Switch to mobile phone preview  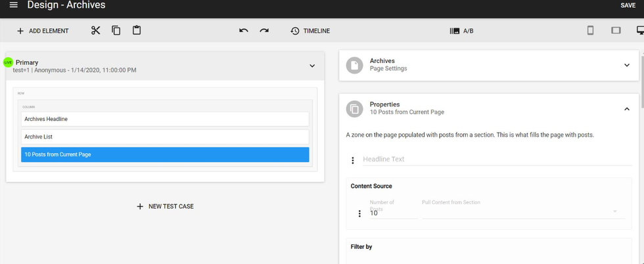pyautogui.click(x=590, y=30)
